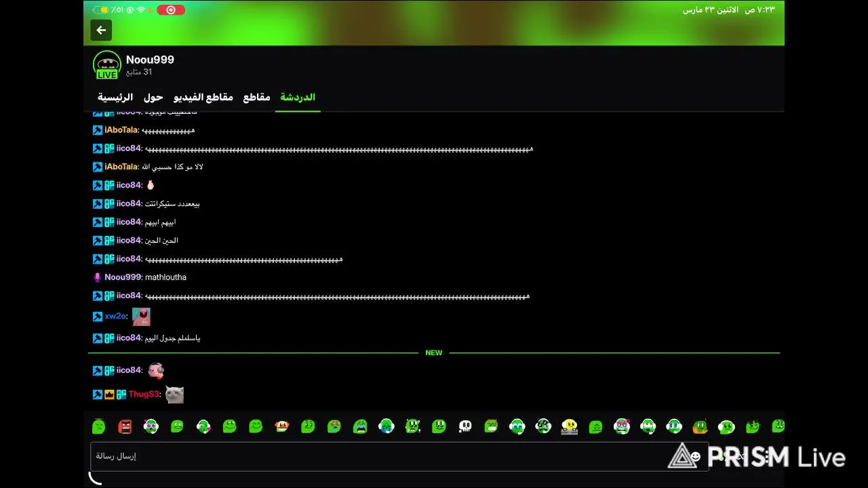Select message "ابيهم ابيهم"
The height and width of the screenshot is (488, 868).
(x=161, y=222)
